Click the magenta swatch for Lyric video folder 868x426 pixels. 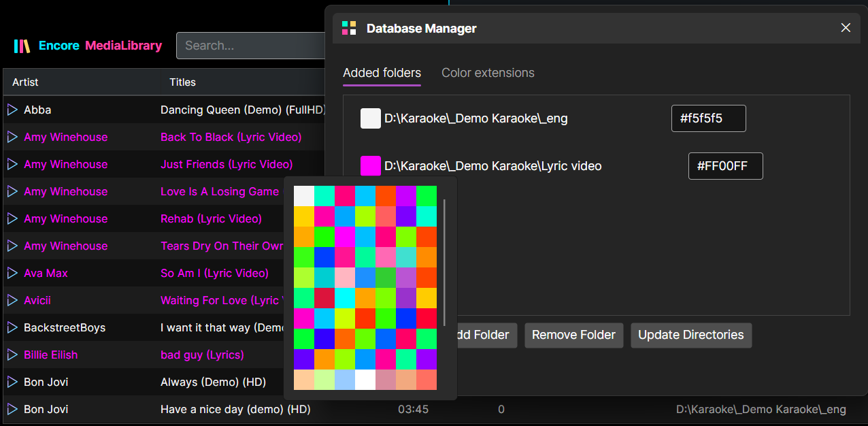coord(371,166)
